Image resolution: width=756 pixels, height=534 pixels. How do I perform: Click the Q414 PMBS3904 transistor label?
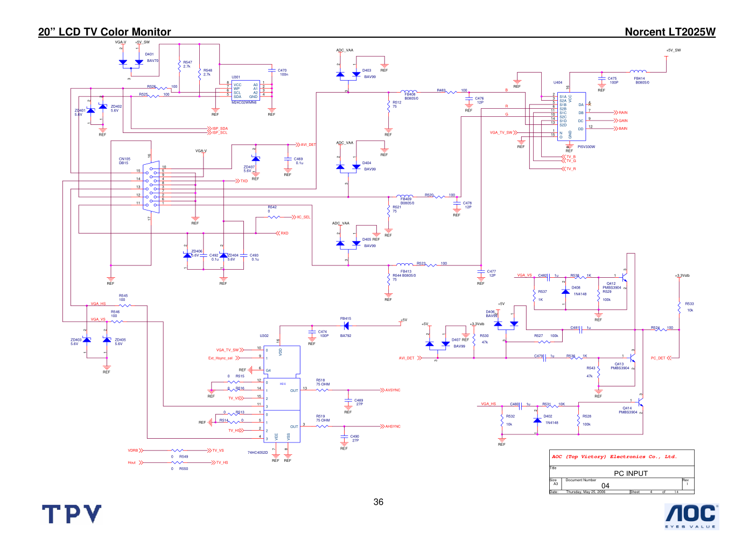click(x=628, y=410)
